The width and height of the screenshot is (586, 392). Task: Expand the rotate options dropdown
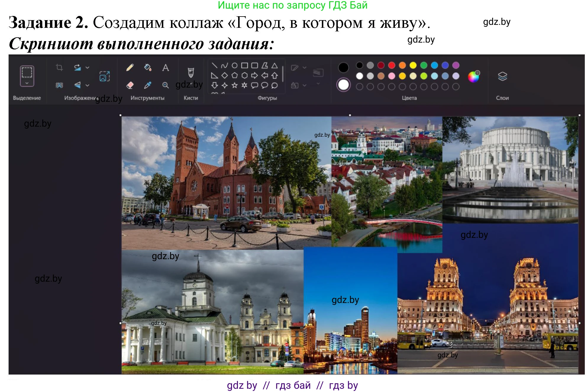(87, 67)
